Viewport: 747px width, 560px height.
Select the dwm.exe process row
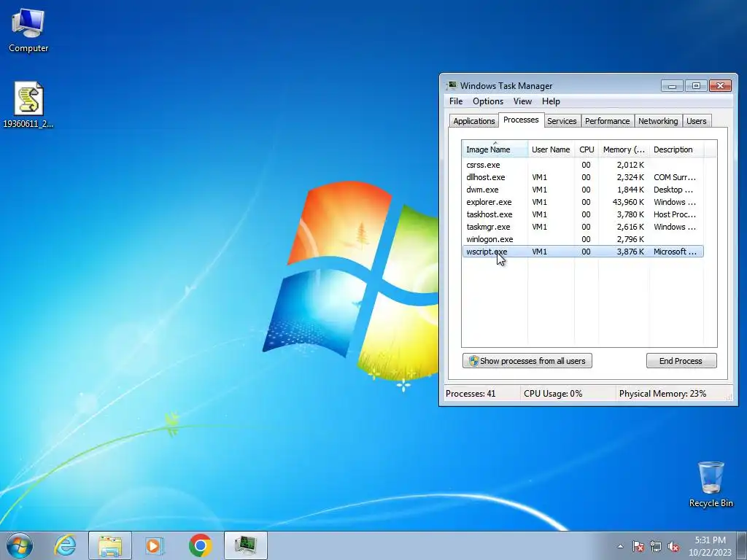[x=583, y=190]
